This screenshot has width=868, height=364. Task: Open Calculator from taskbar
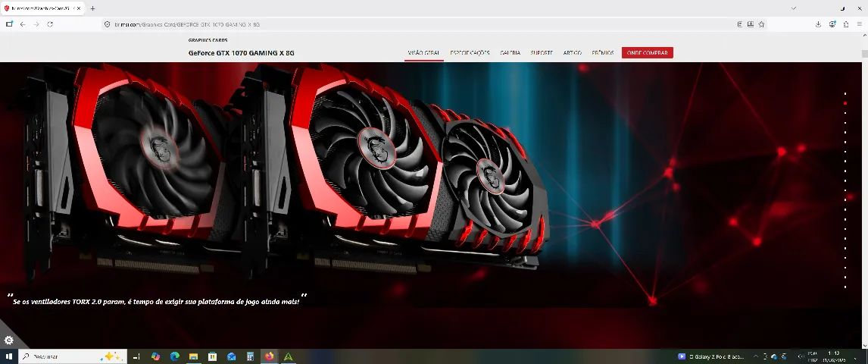[250, 357]
